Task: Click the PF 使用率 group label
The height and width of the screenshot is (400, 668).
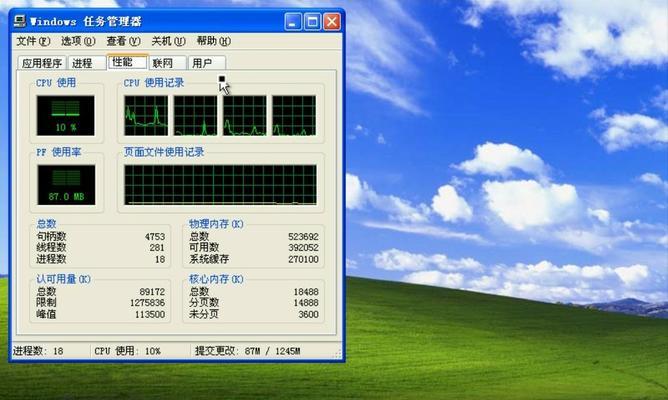Action: [58, 152]
